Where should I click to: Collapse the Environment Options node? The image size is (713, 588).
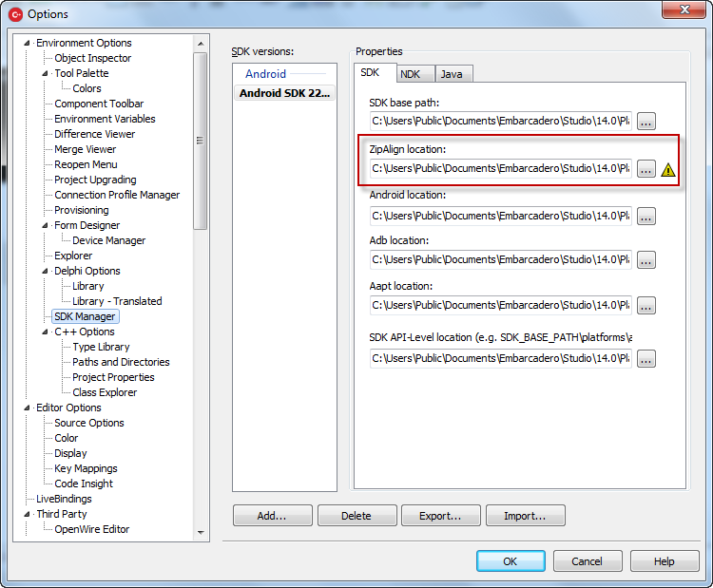[x=27, y=43]
